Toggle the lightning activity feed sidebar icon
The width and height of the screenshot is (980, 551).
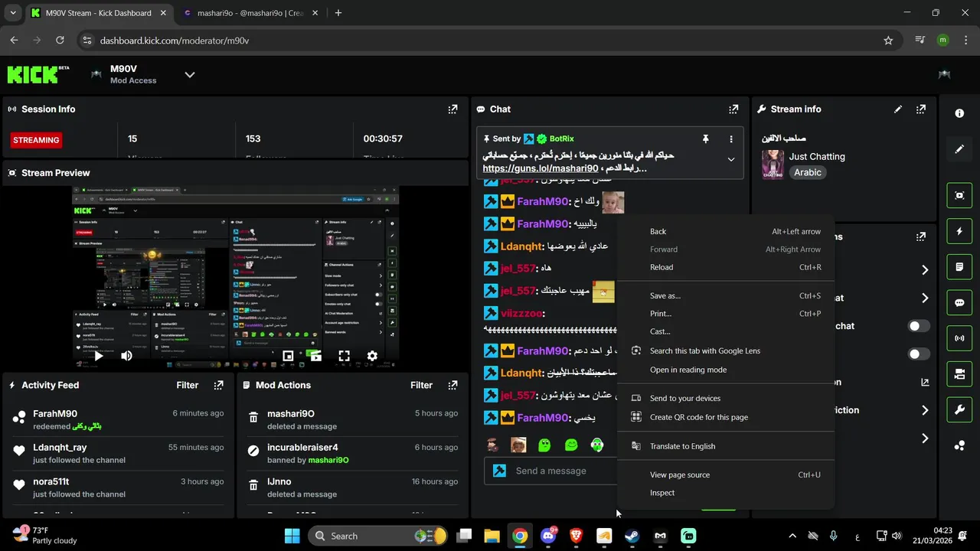[x=959, y=231]
